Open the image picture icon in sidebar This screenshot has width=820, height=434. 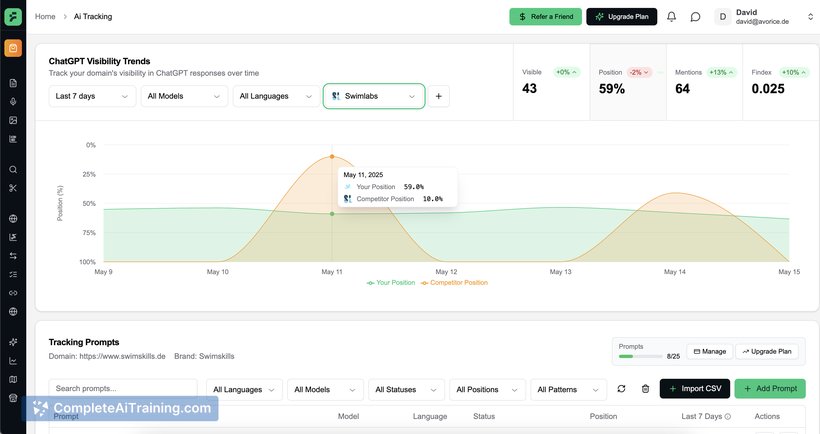coord(13,120)
